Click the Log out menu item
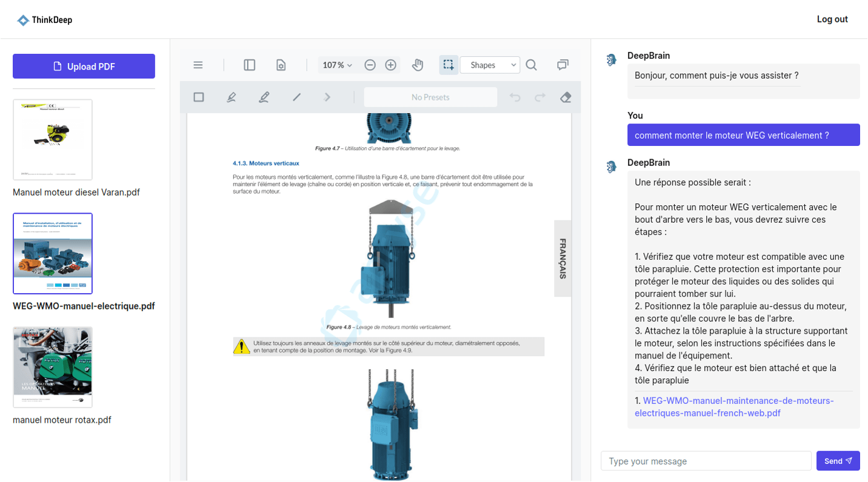Screen dimensions: 868x482 tap(832, 19)
